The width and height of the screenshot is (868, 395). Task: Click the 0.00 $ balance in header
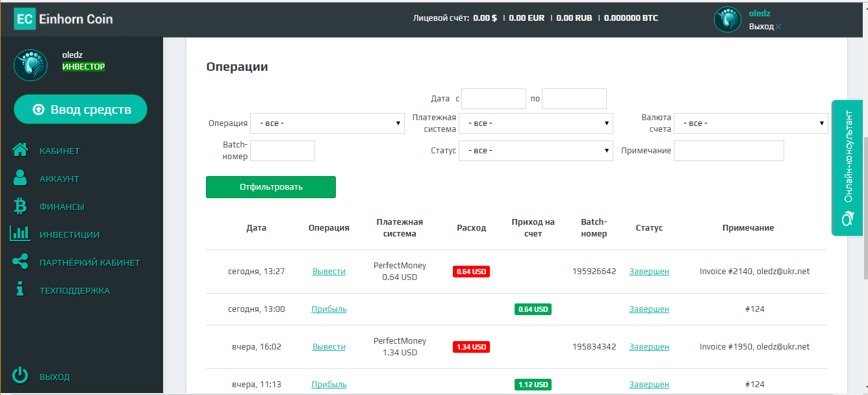click(485, 18)
